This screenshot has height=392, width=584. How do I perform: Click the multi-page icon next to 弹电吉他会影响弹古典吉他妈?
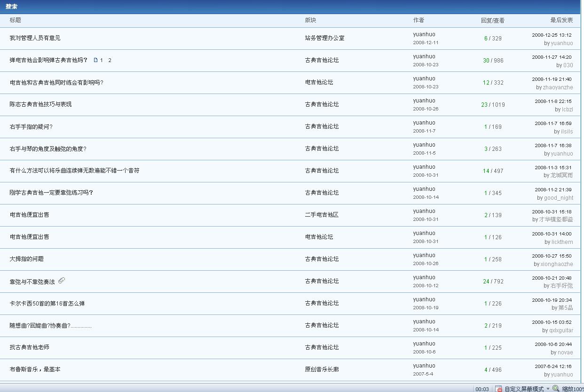[95, 60]
